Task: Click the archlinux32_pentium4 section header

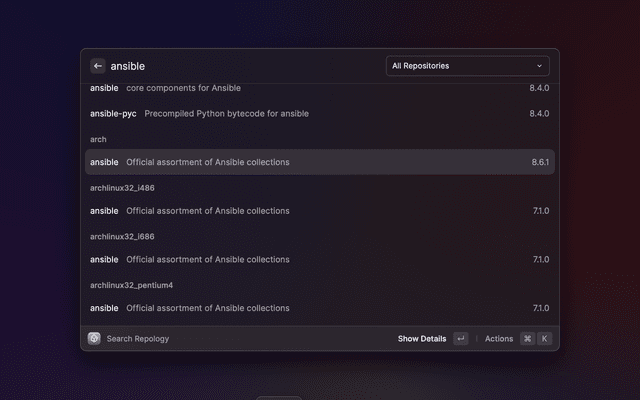Action: click(131, 285)
